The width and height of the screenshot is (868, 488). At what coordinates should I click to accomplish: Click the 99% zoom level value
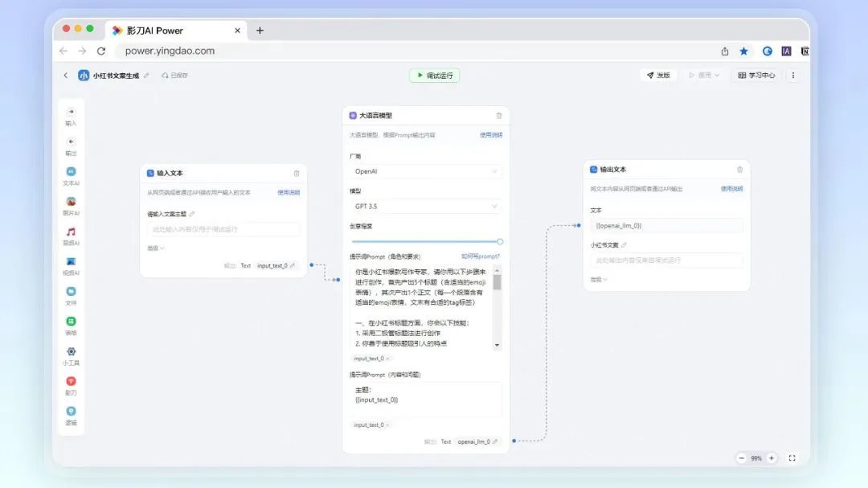756,458
